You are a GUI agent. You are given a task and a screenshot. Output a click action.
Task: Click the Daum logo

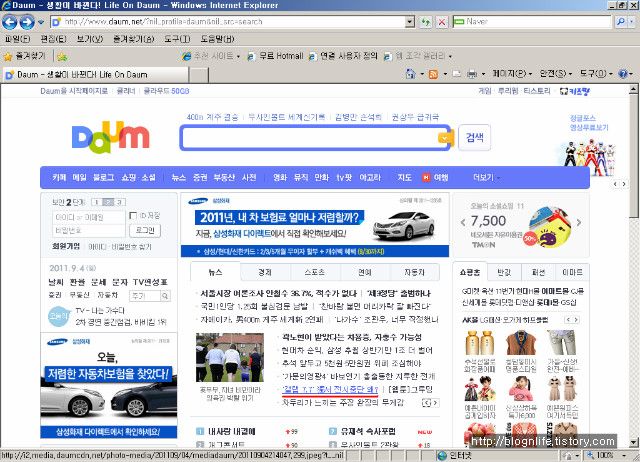[111, 137]
